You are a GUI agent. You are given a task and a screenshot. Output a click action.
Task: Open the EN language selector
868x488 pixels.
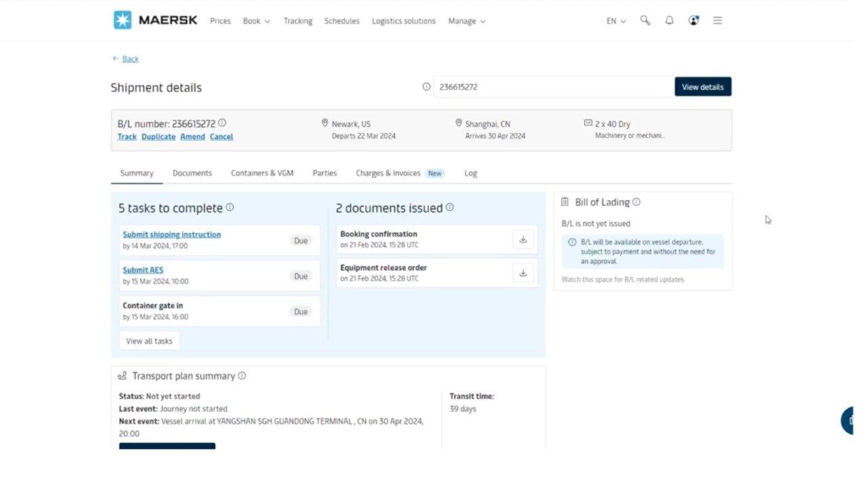[x=616, y=21]
